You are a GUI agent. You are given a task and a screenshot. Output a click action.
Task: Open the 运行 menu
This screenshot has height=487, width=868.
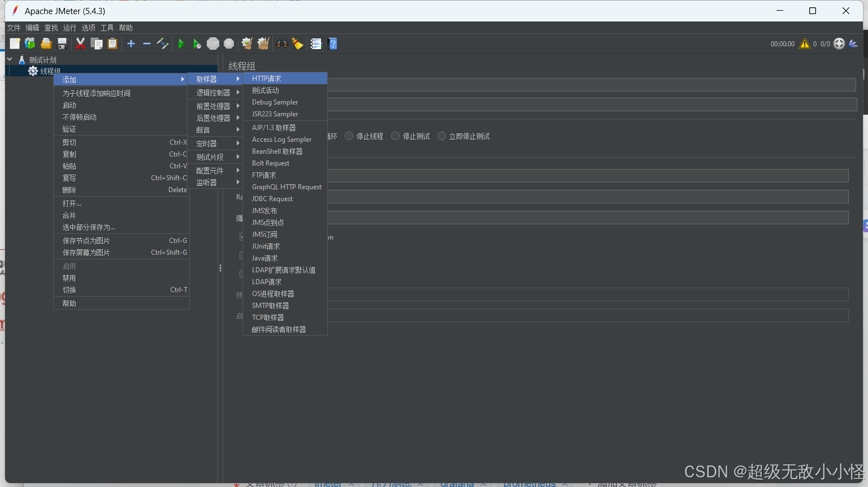click(x=70, y=28)
